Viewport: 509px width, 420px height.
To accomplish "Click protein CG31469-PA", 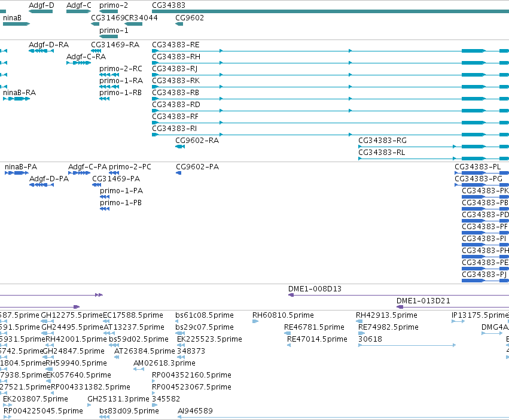I will [x=116, y=179].
